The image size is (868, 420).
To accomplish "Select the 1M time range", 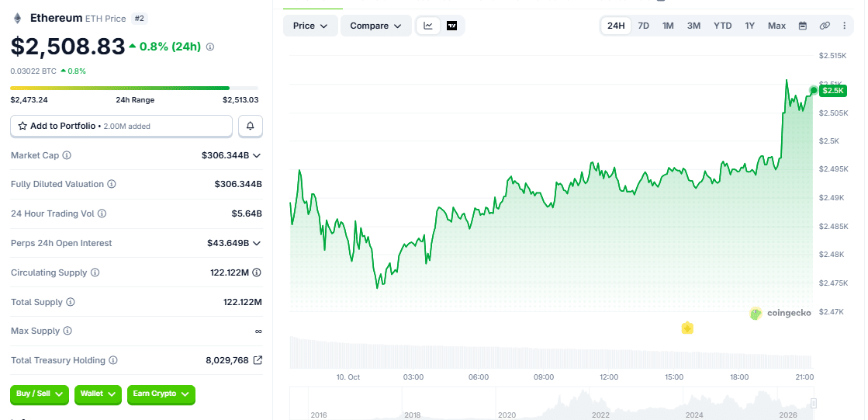I will click(668, 26).
